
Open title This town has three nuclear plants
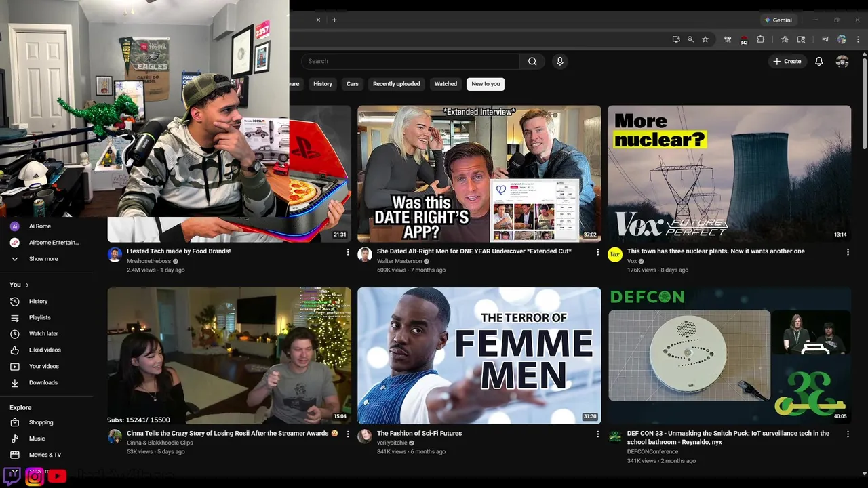click(x=715, y=251)
